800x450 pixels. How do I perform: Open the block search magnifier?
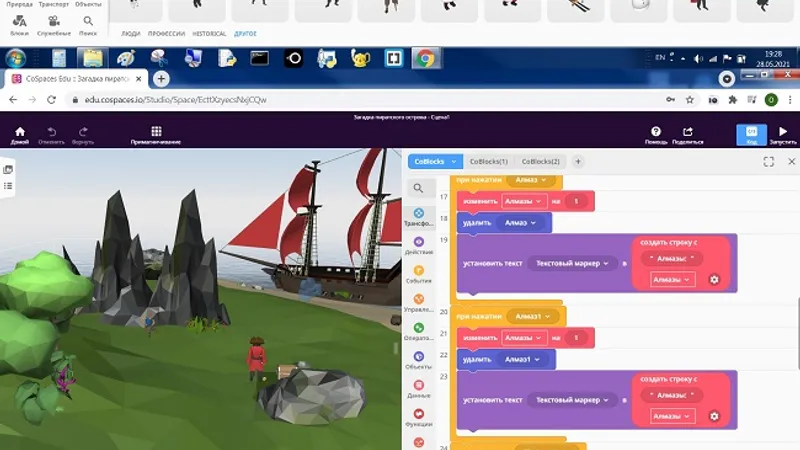(x=418, y=188)
